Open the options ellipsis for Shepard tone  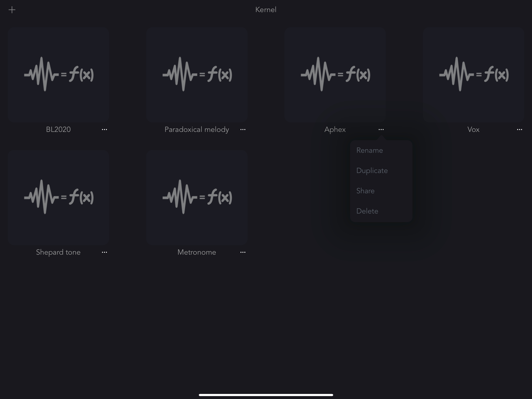(104, 252)
